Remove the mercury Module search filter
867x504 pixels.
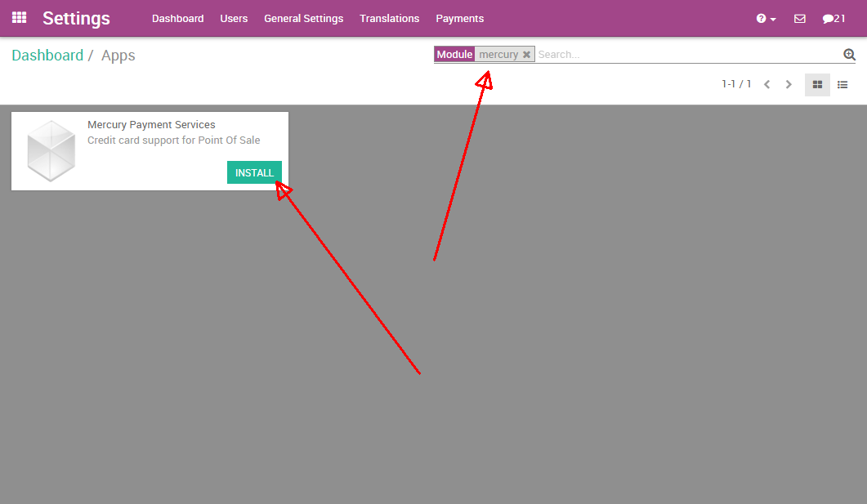tap(526, 55)
